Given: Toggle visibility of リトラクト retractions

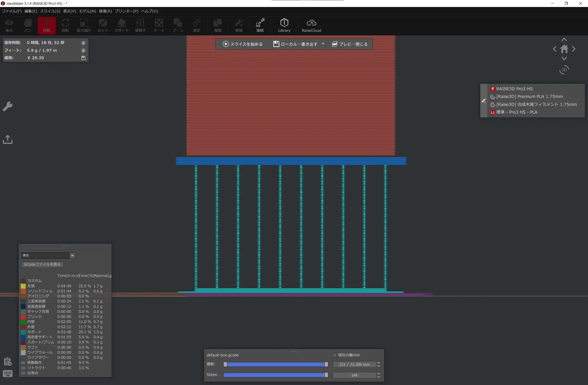Looking at the screenshot, I should (x=23, y=368).
